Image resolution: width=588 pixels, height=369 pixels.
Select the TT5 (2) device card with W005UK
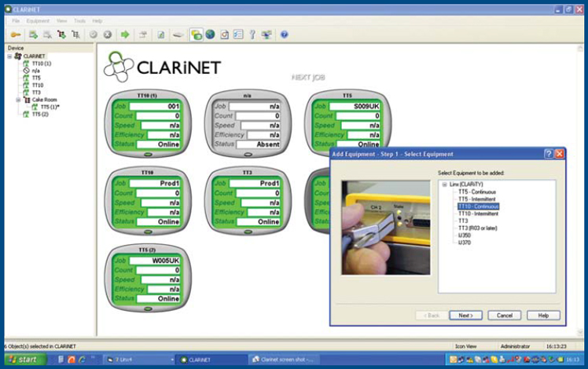pos(148,279)
